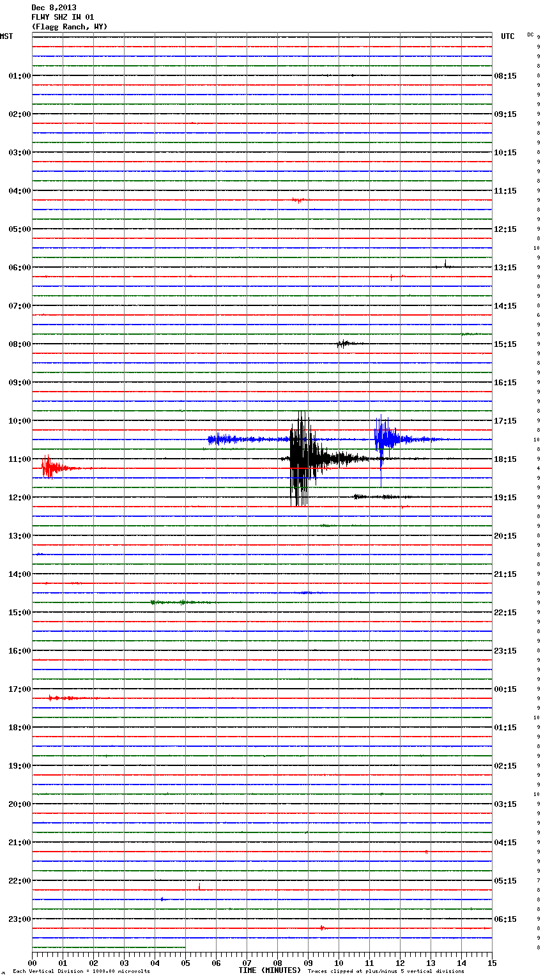543x980 pixels.
Task: Click the 19:00 MST hour label
Action: click(x=19, y=766)
